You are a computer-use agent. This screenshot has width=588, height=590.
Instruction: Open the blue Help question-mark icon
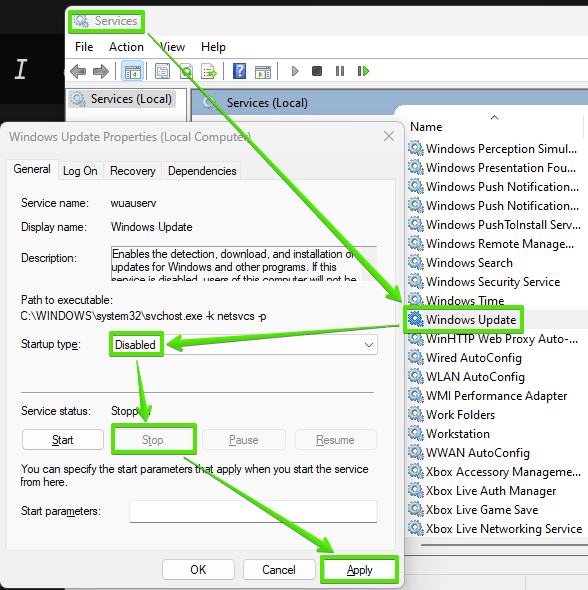click(239, 71)
